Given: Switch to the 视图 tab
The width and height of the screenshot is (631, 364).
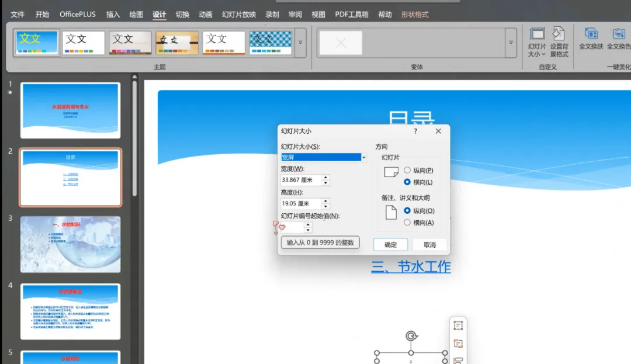Looking at the screenshot, I should [x=318, y=15].
